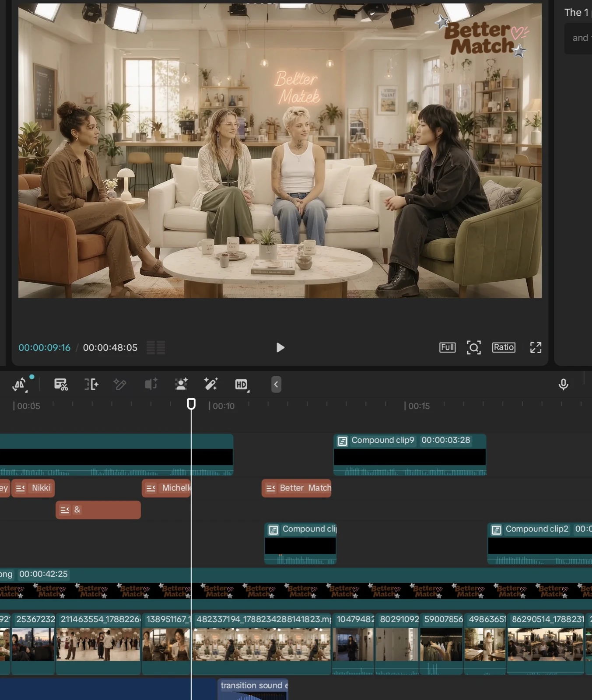Select the Compound clip2 on the timeline

540,543
